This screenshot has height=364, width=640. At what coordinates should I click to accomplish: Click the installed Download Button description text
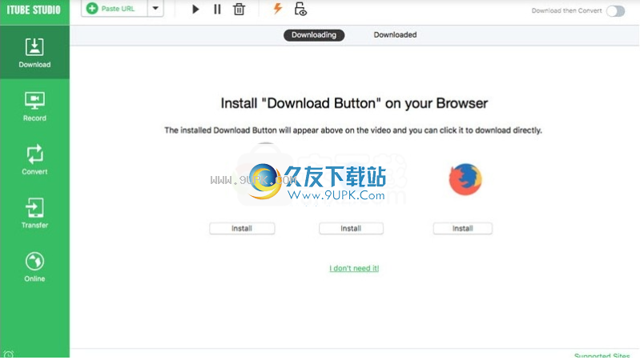[x=353, y=130]
